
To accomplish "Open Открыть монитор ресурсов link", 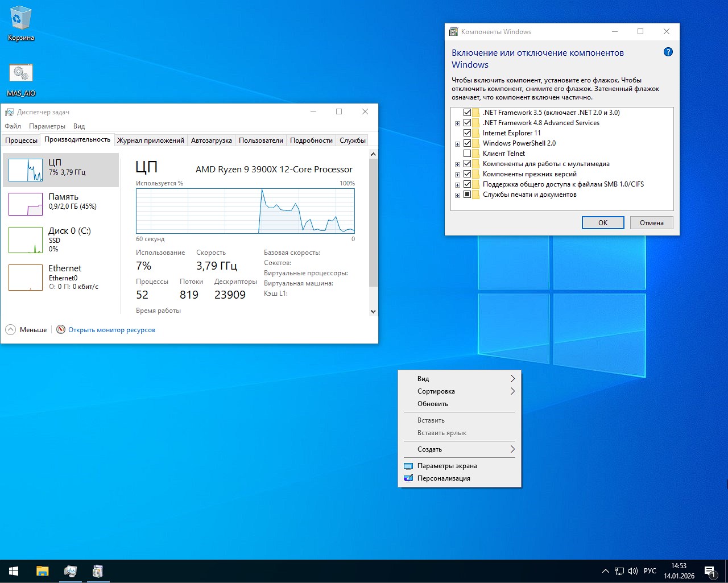I will [x=111, y=329].
